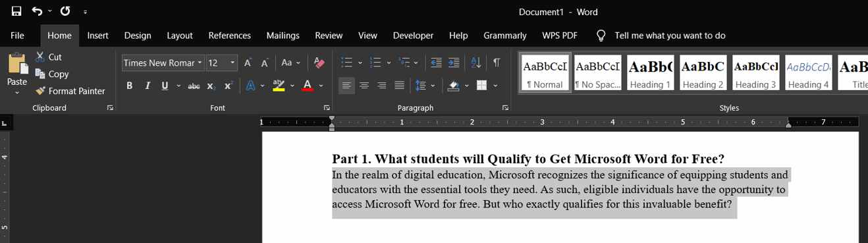The height and width of the screenshot is (243, 868).
Task: Click Increase Indent icon
Action: (x=454, y=63)
